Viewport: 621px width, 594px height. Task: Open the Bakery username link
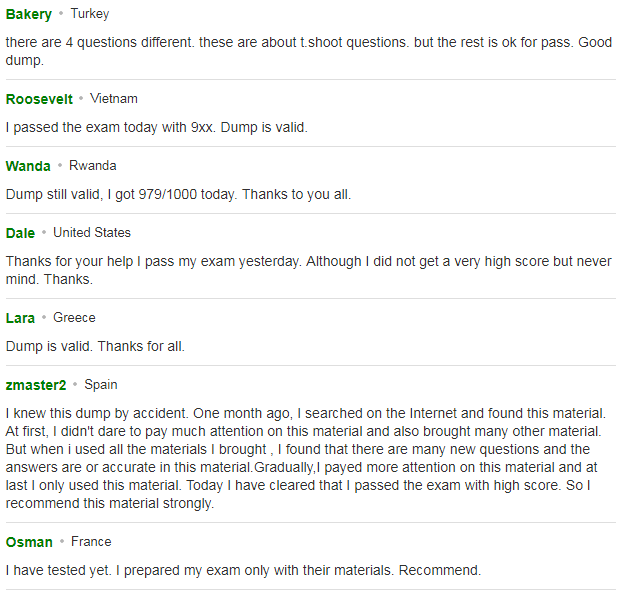(x=29, y=15)
